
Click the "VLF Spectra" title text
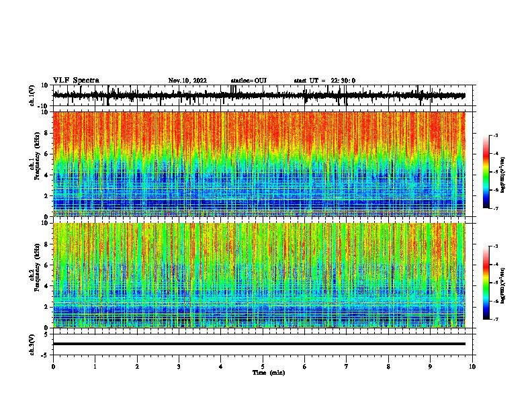pos(76,81)
